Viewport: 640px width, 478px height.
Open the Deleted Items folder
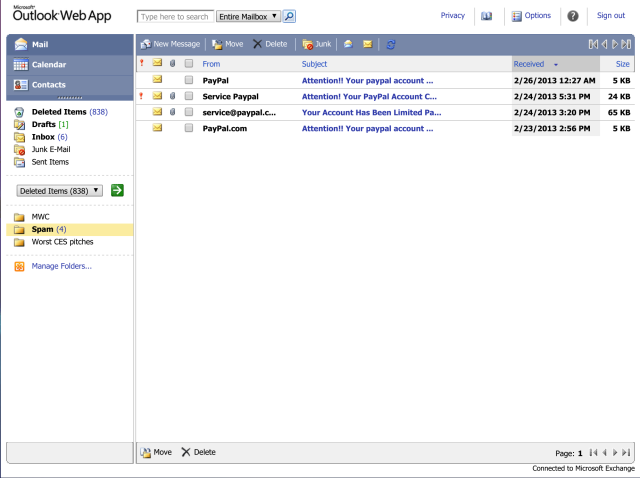69,112
